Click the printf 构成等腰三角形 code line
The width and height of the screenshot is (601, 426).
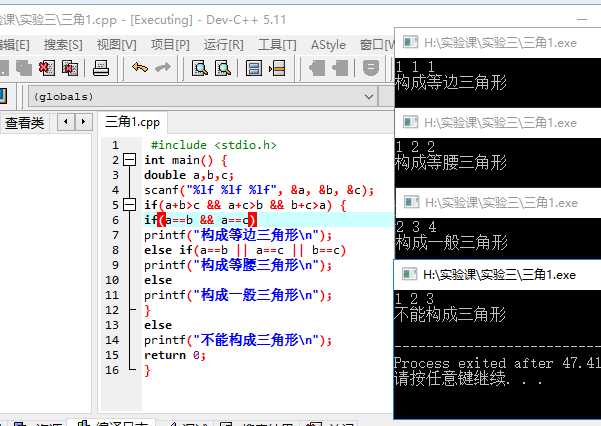coord(238,265)
